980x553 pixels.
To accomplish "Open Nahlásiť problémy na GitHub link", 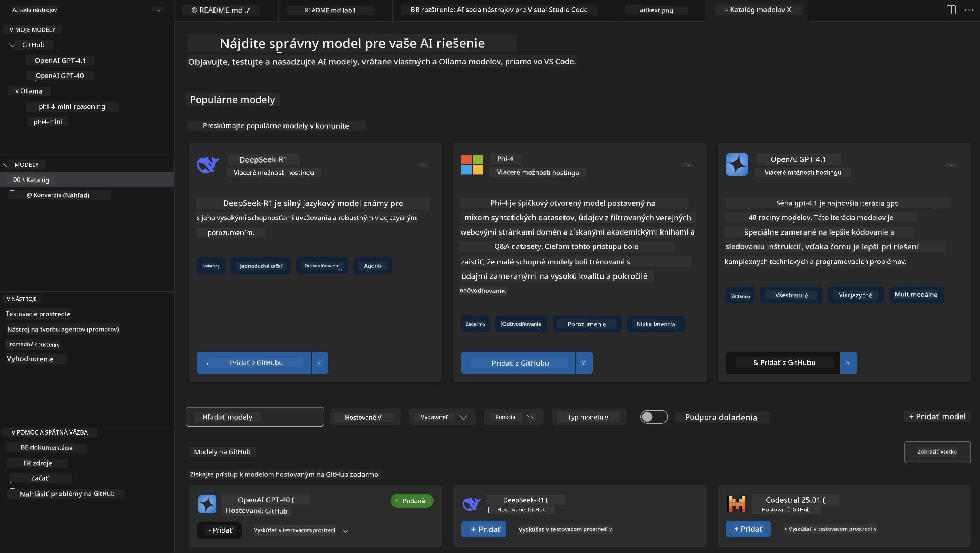I will [67, 494].
